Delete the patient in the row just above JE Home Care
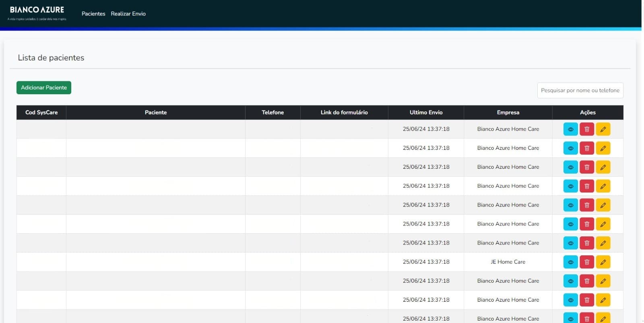644x323 pixels. [x=587, y=243]
